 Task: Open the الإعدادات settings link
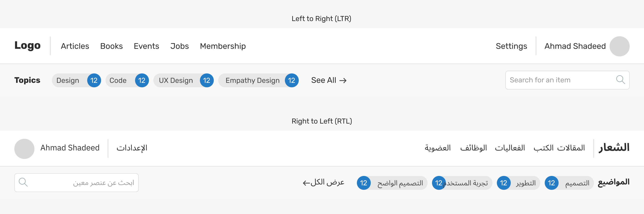[132, 148]
